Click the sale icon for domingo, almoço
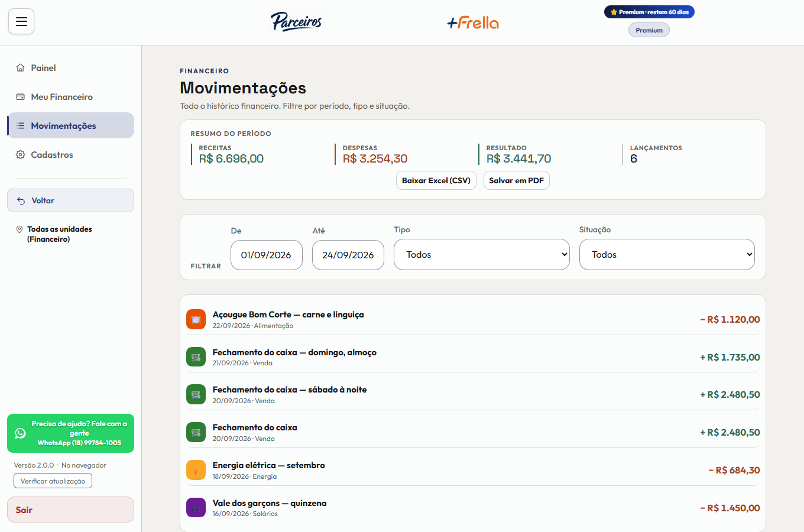This screenshot has height=532, width=804. (196, 357)
